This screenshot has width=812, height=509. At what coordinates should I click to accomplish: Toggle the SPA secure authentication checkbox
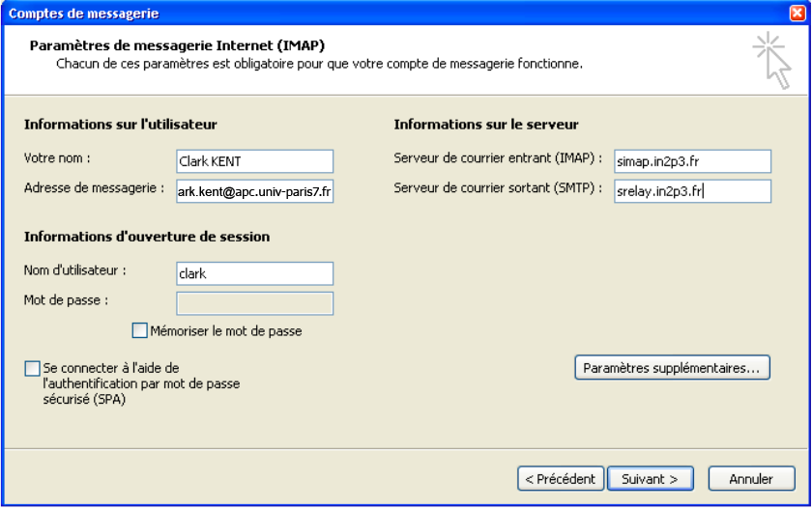click(32, 368)
